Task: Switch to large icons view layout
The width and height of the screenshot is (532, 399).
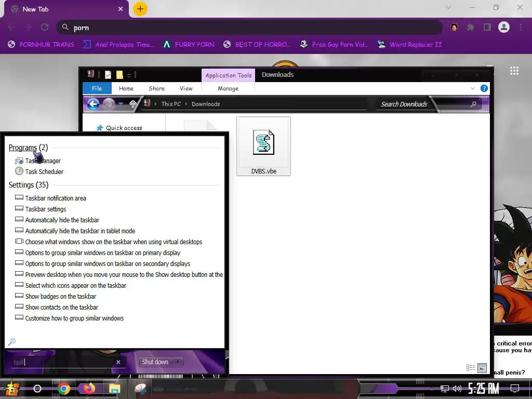Action: tap(482, 367)
